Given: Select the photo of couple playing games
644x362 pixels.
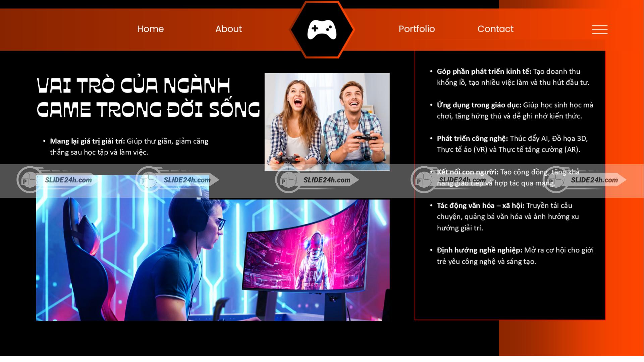Looking at the screenshot, I should point(327,122).
